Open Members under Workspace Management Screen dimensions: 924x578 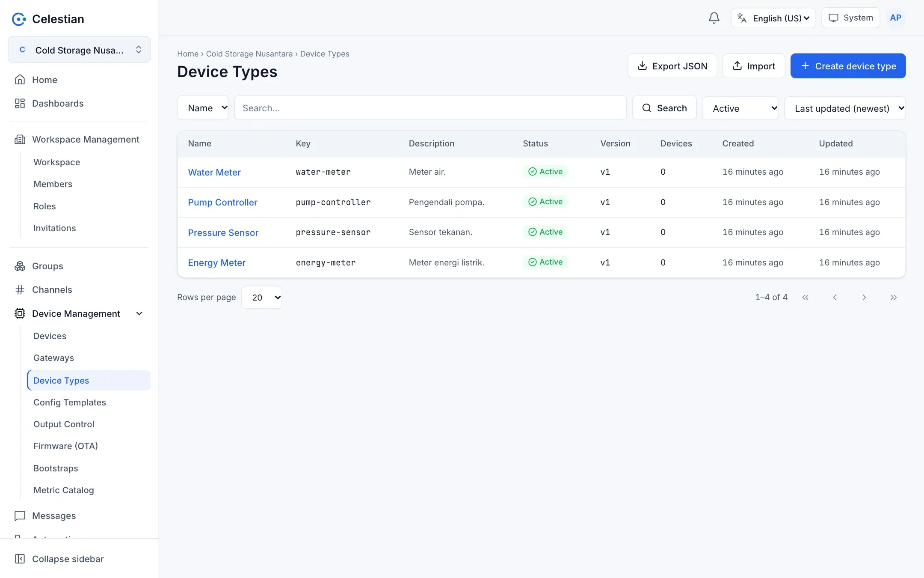[53, 184]
